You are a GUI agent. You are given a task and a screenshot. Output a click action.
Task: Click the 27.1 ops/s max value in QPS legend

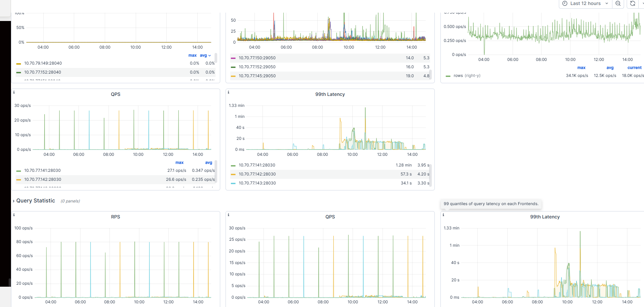pyautogui.click(x=177, y=170)
